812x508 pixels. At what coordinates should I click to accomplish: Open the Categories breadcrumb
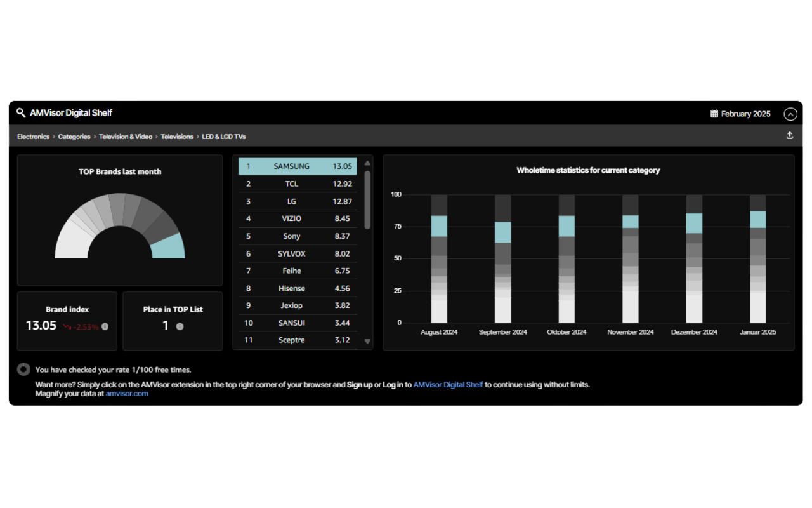74,137
